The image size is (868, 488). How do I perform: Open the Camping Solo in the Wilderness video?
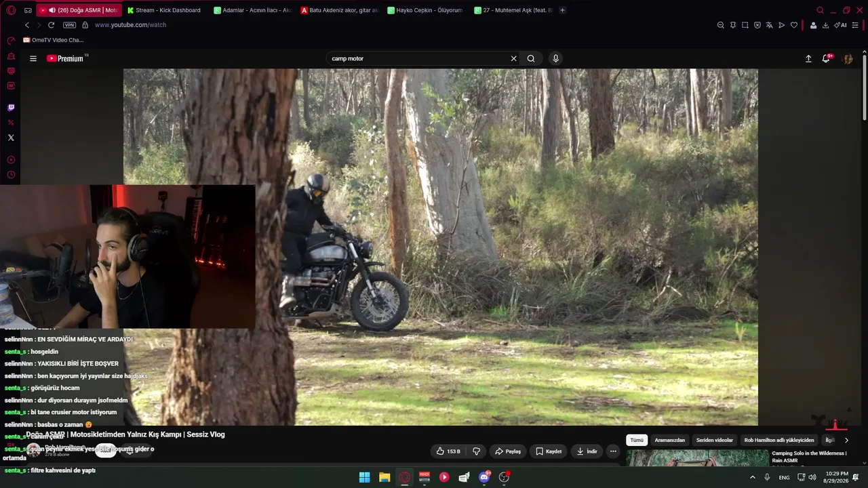pos(809,457)
